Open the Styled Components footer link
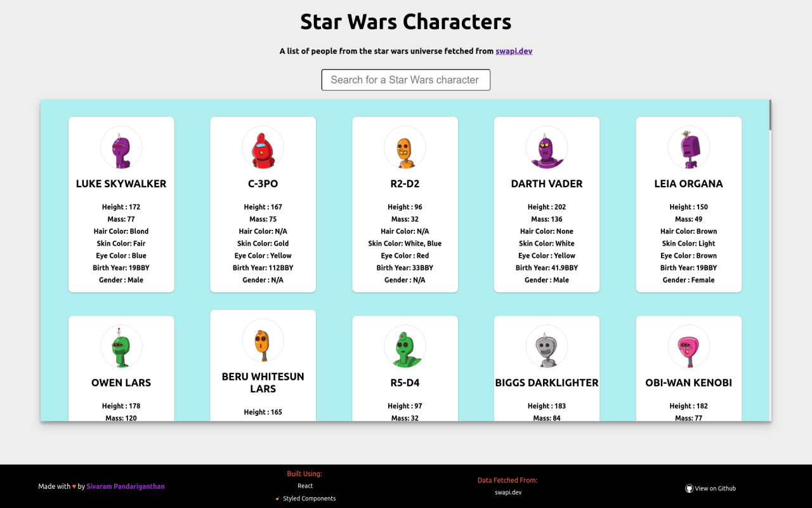812x508 pixels. coord(309,498)
